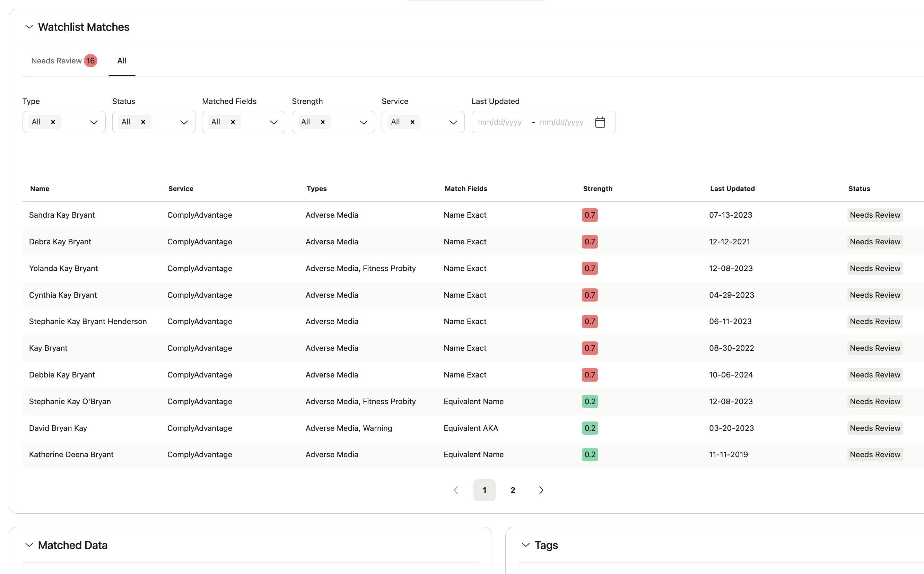Collapse the Matched Data panel
The height and width of the screenshot is (574, 924).
click(x=29, y=545)
